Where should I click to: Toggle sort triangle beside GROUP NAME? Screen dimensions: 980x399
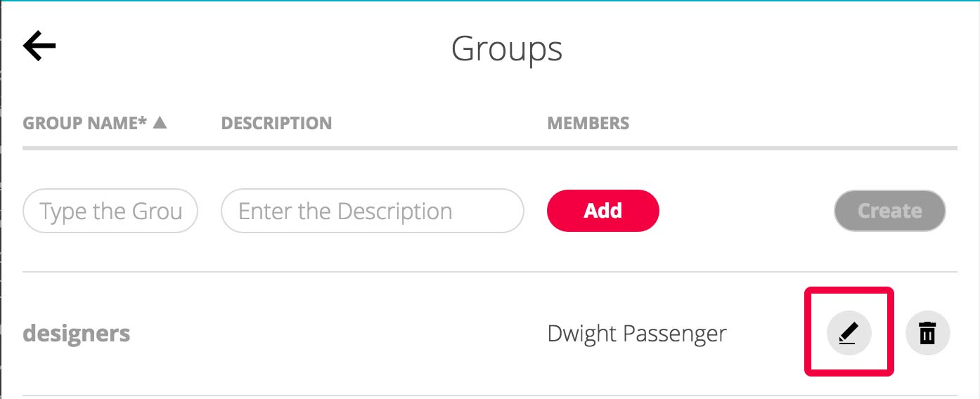(160, 122)
